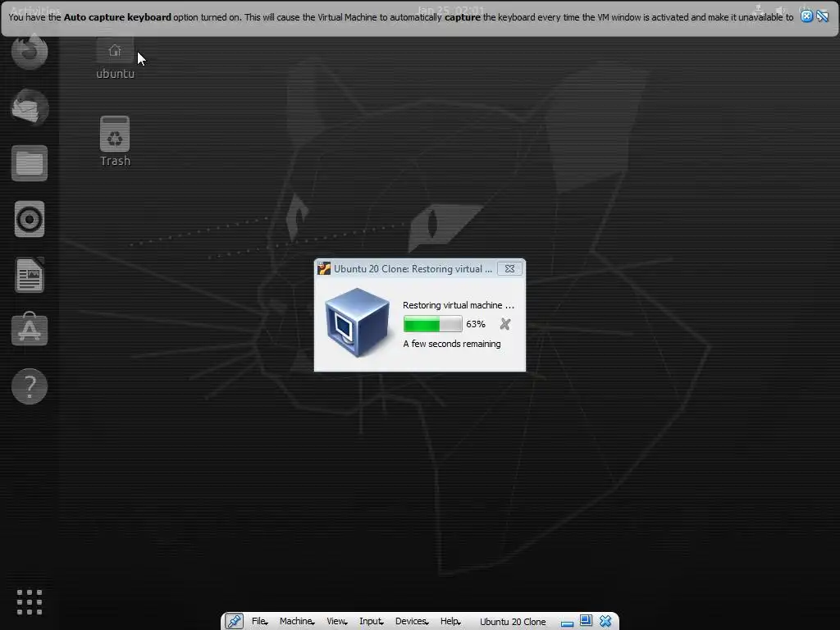Click the 'Ubuntu 20 Clone' mini toolbar label
Viewport: 840px width, 630px height.
[x=513, y=622]
